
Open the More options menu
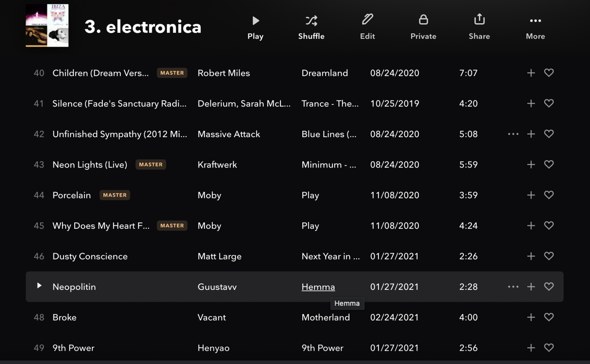[x=535, y=27]
